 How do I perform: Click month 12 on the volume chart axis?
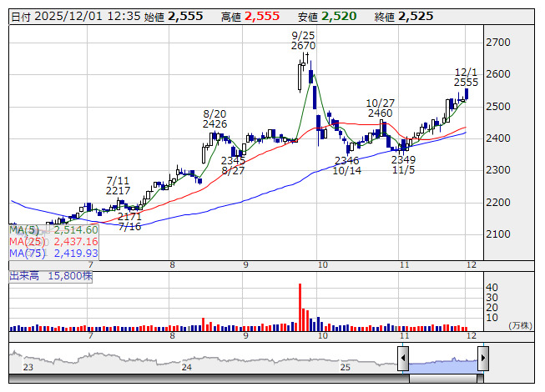tap(472, 336)
